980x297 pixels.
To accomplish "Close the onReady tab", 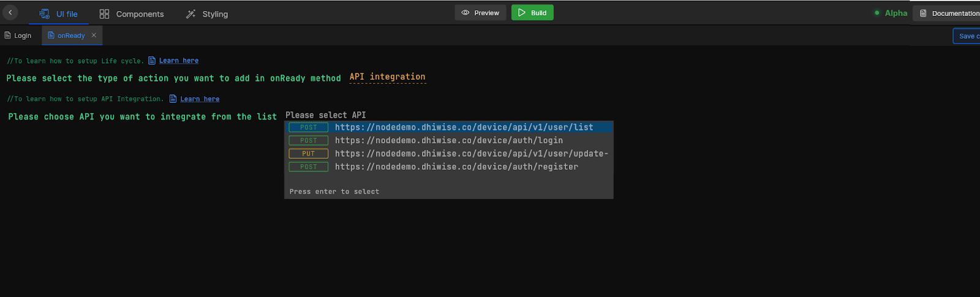I will (94, 35).
